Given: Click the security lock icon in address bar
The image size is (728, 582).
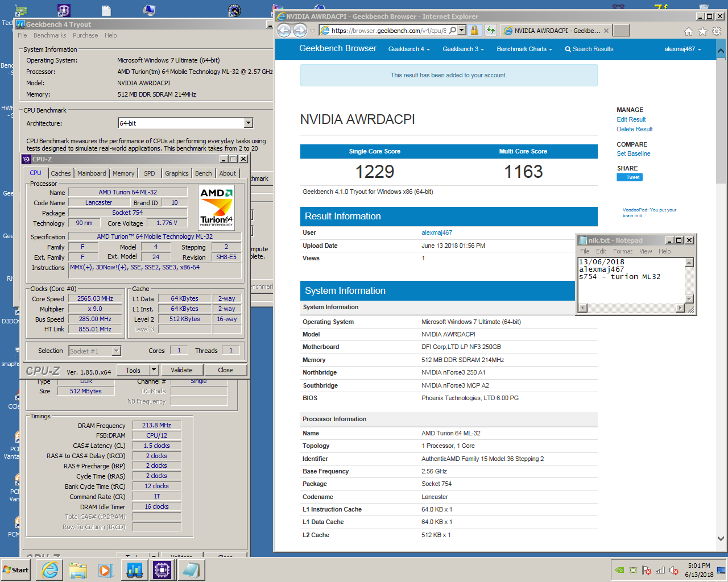Looking at the screenshot, I should tap(474, 31).
